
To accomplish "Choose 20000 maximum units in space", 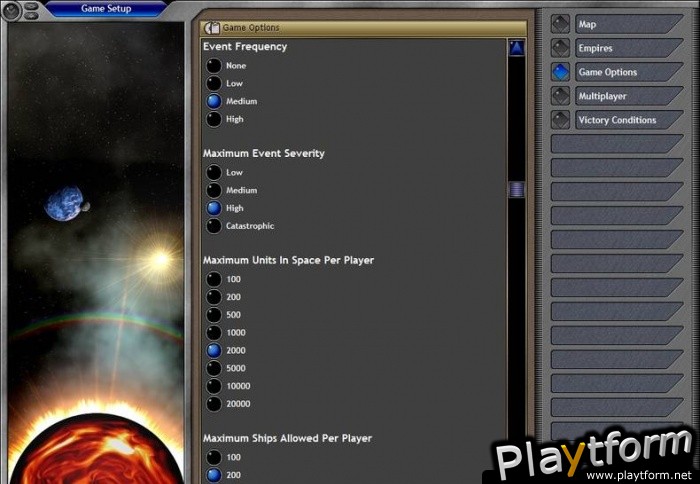I will pos(214,404).
